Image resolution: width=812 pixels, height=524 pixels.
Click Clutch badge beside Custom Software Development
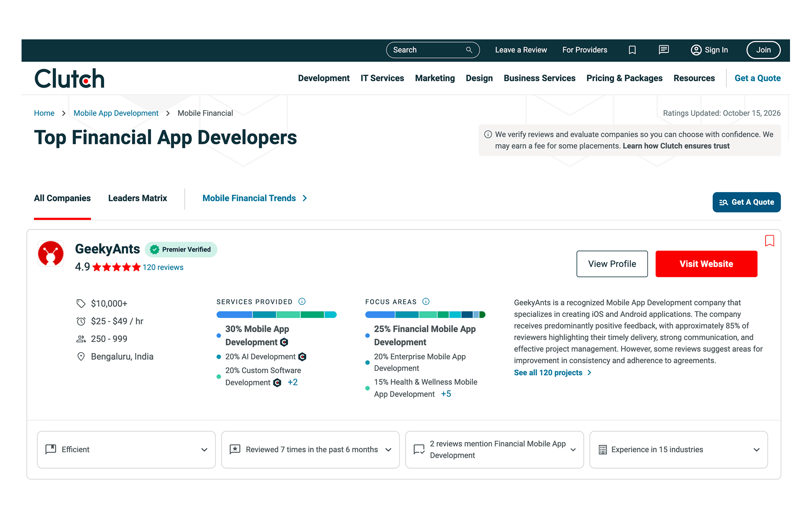(x=277, y=383)
